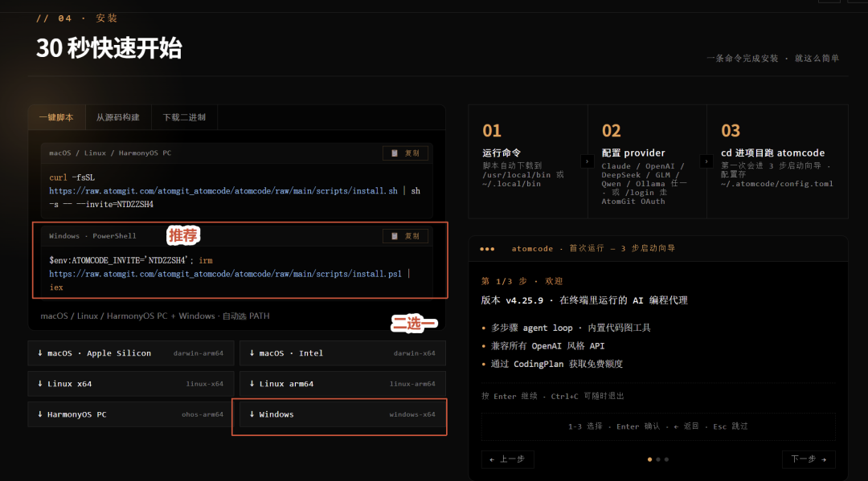Click the arrow between steps 01 and 02
Screen dimensions: 868x481
coord(588,161)
